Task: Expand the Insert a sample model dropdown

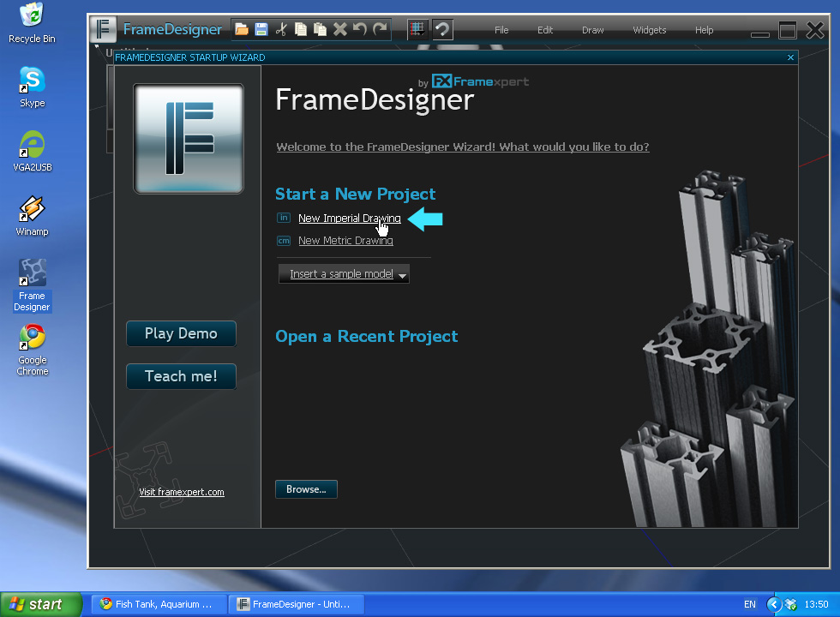Action: [344, 273]
